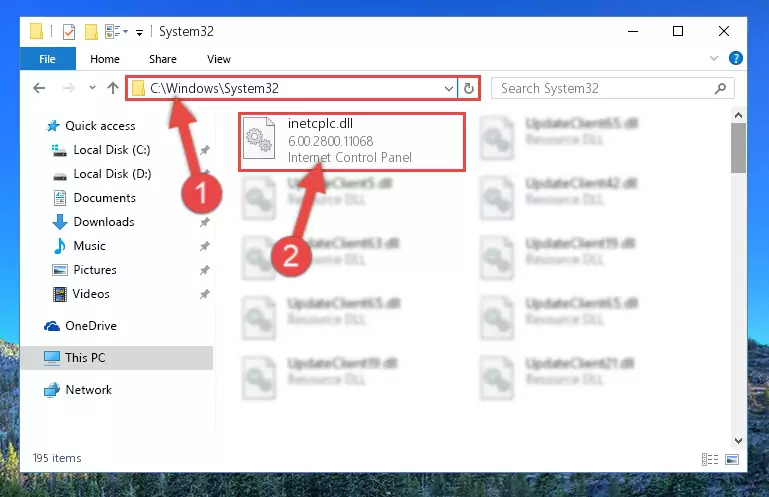The image size is (769, 497).
Task: Switch to Details view in status bar
Action: tap(710, 459)
